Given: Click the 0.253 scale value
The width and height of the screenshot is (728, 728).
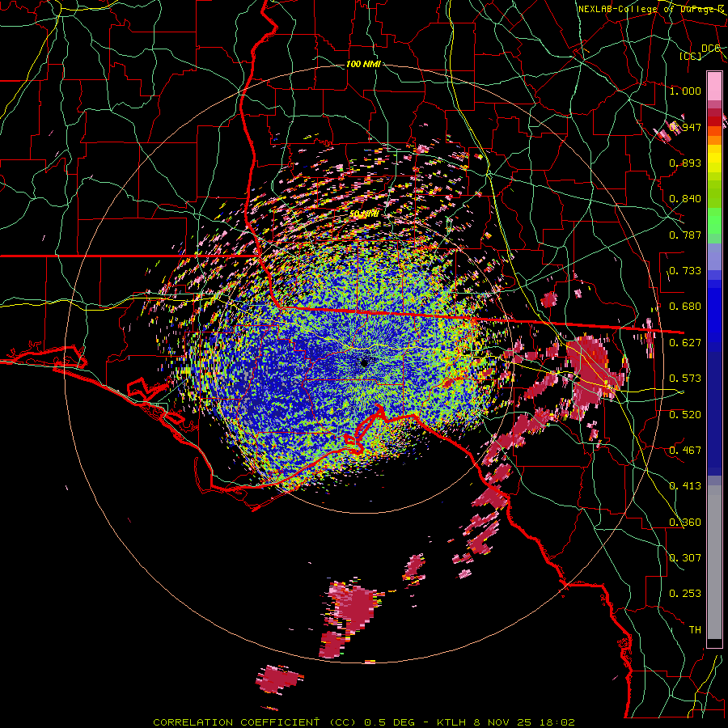Looking at the screenshot, I should pos(685,594).
